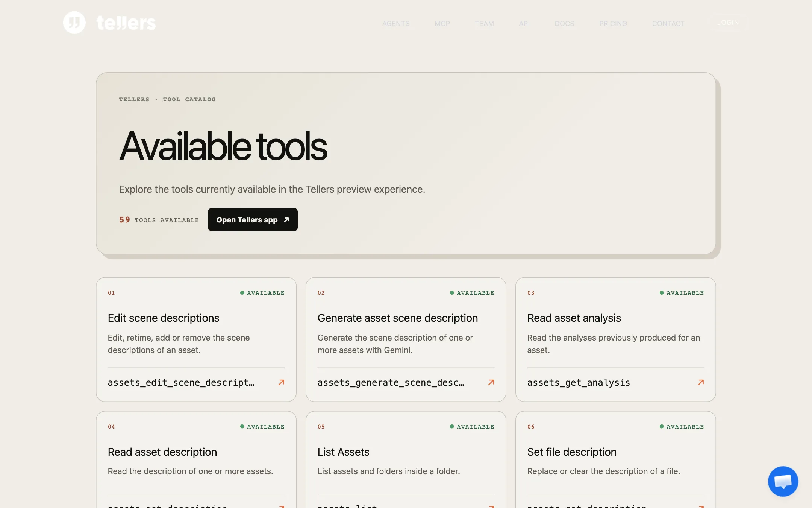
Task: Go to the MCP page
Action: (442, 23)
